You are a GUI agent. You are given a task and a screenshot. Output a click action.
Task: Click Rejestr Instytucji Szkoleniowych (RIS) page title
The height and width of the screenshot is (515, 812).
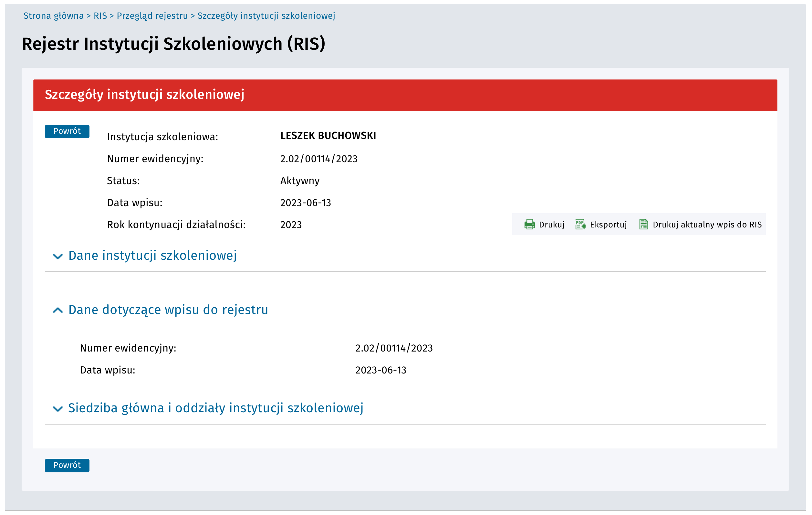click(174, 44)
